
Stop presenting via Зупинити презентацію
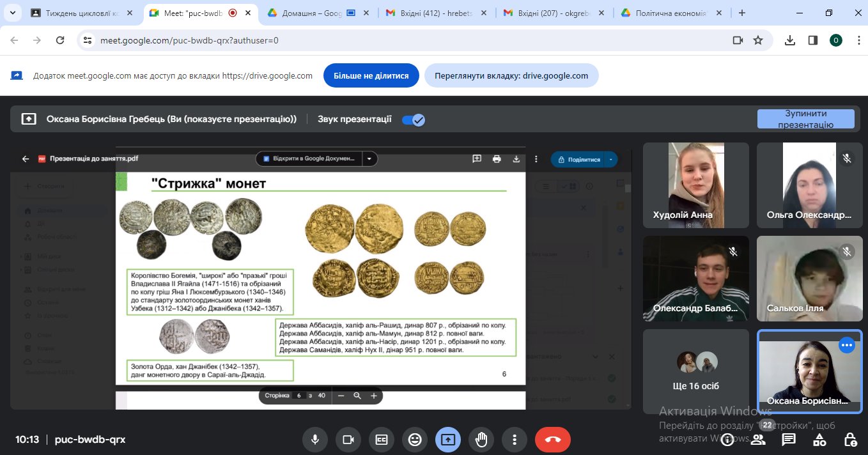pos(805,120)
